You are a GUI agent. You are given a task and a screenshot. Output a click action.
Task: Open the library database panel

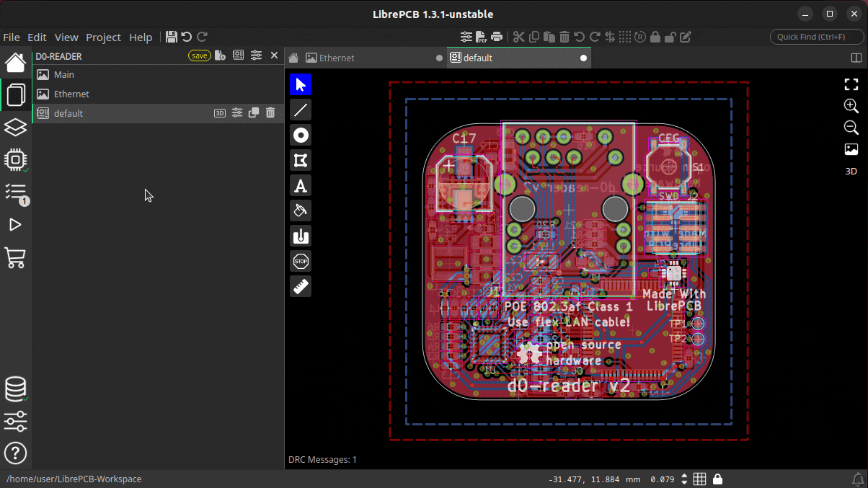pyautogui.click(x=15, y=389)
